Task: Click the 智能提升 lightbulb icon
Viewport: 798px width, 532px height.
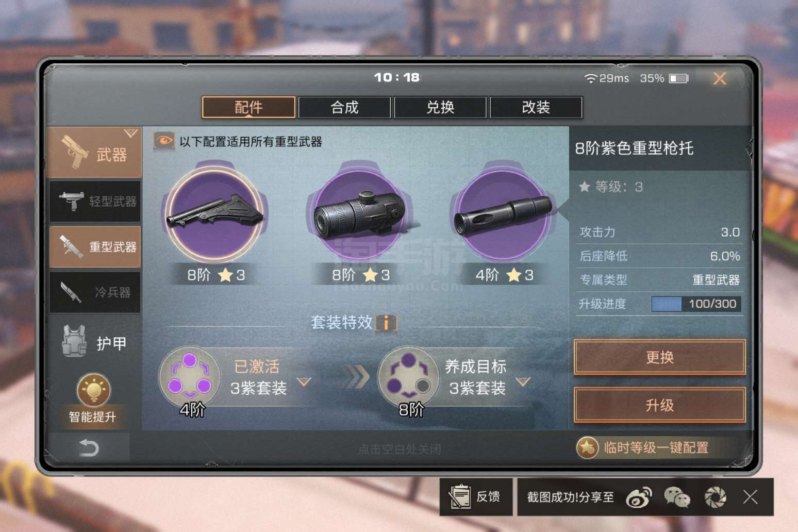Action: 93,390
